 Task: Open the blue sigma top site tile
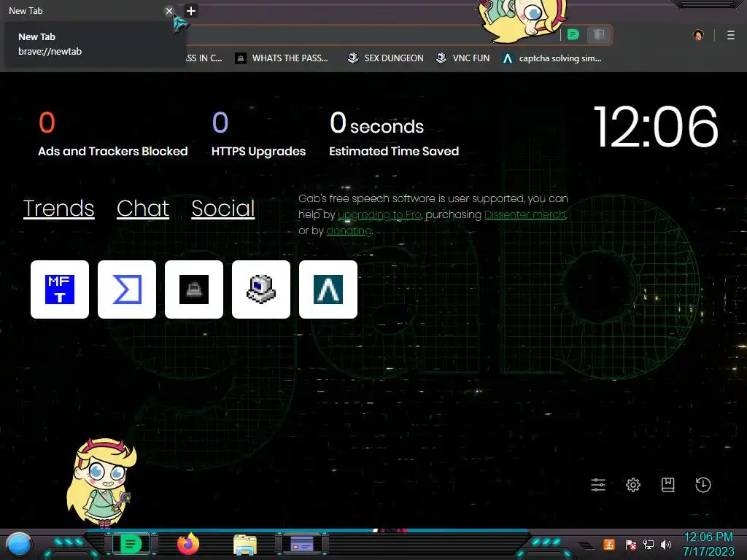coord(127,289)
